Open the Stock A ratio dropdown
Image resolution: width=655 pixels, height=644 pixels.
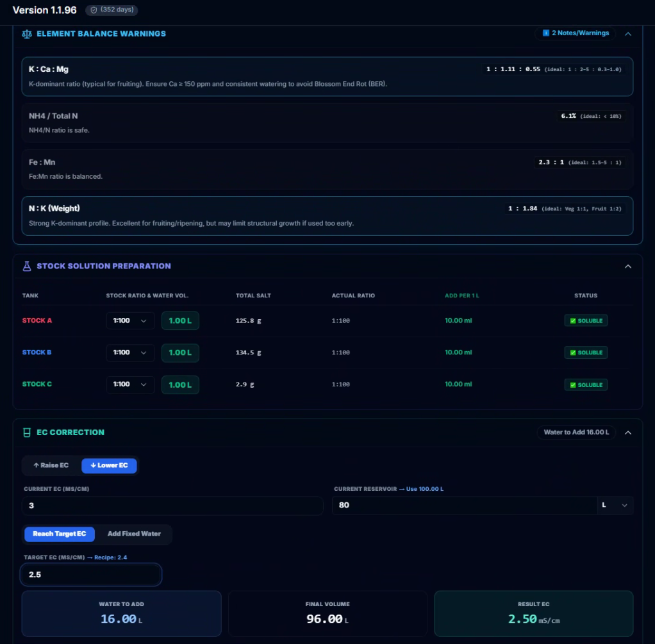130,321
